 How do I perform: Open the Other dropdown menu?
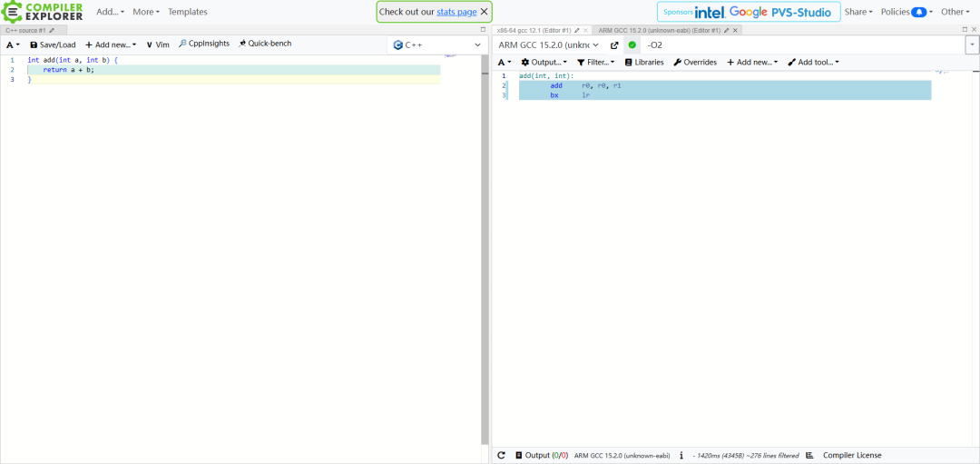pos(955,12)
